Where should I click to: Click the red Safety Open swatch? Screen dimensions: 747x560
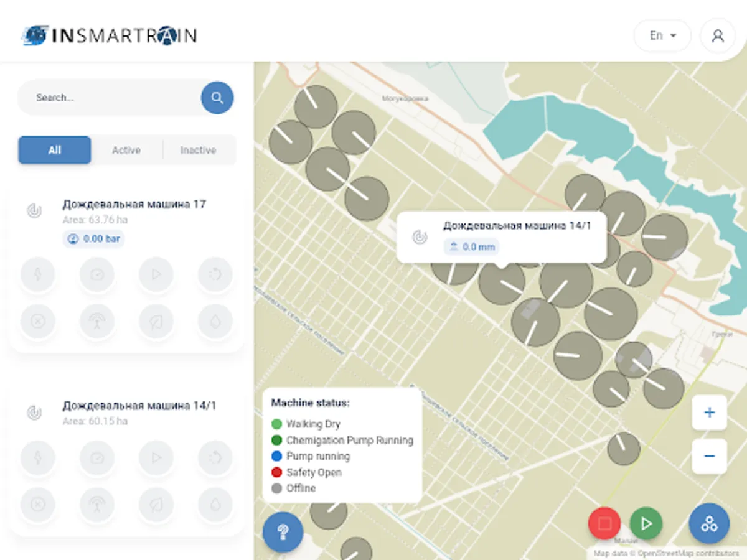pos(277,472)
